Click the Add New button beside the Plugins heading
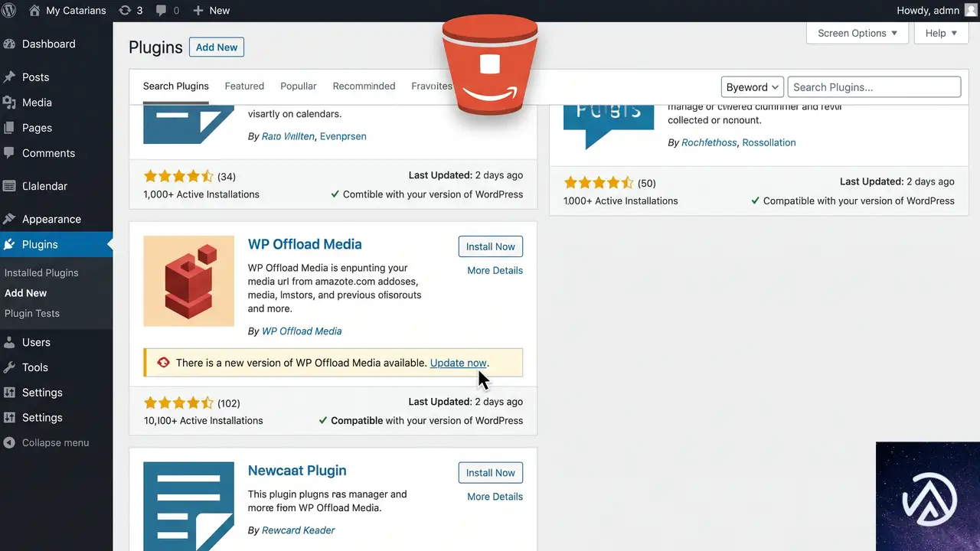The image size is (980, 551). [217, 47]
